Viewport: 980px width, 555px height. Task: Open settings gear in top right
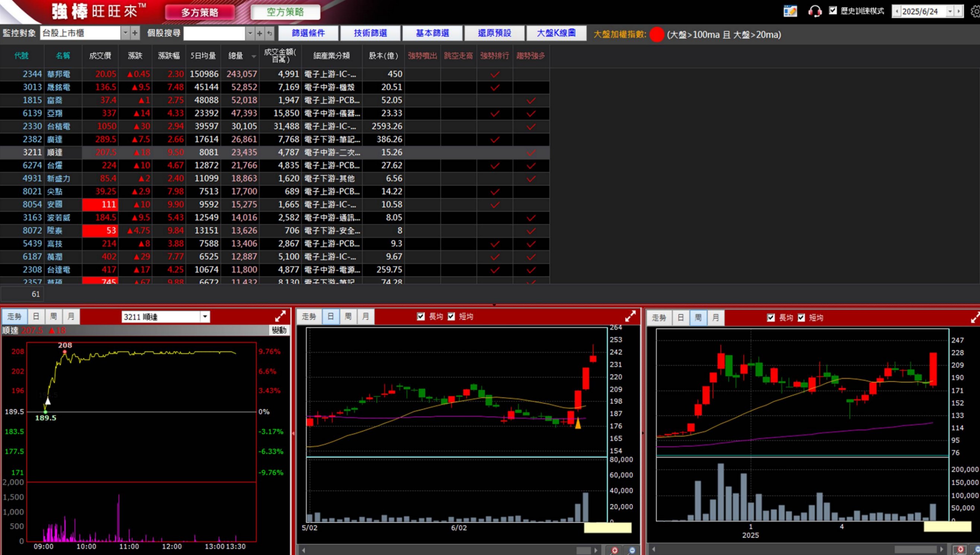coord(975,12)
